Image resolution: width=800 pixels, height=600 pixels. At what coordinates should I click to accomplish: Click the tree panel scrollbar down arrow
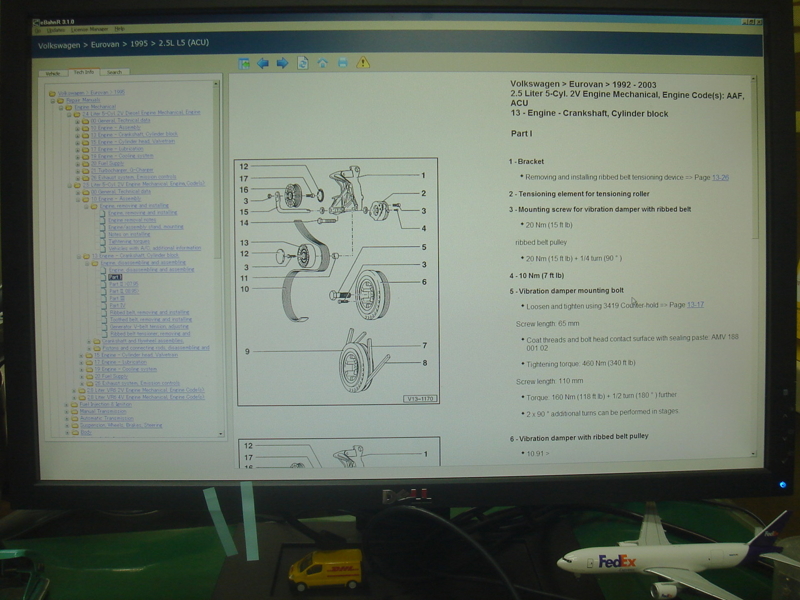[x=220, y=434]
